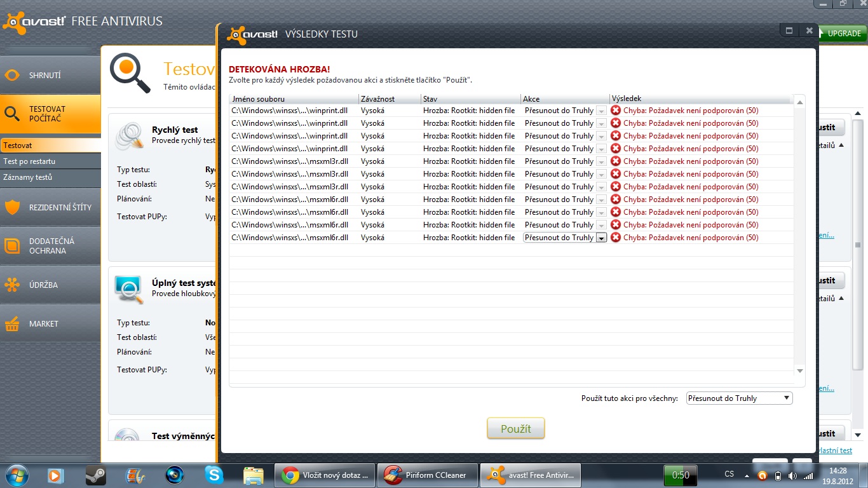This screenshot has height=488, width=868.
Task: Open the Údržba maintenance icon
Action: 12,285
